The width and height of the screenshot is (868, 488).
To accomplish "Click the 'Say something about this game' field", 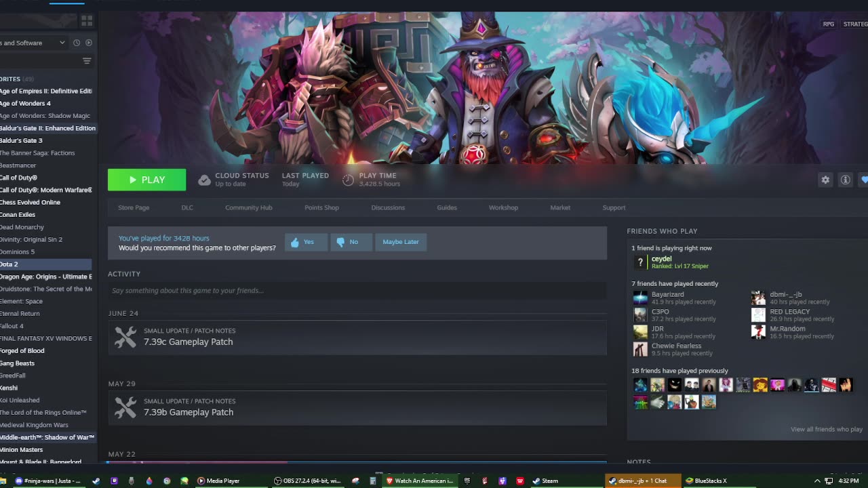I will coord(357,291).
